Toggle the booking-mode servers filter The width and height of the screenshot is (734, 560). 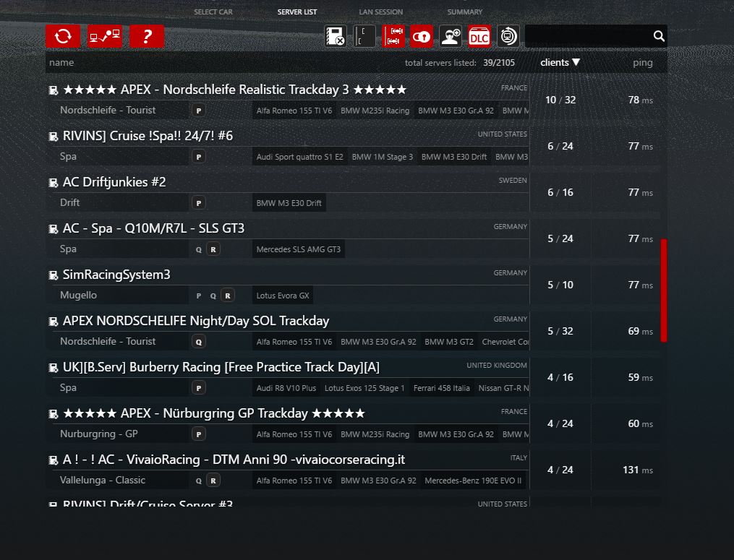pos(336,36)
